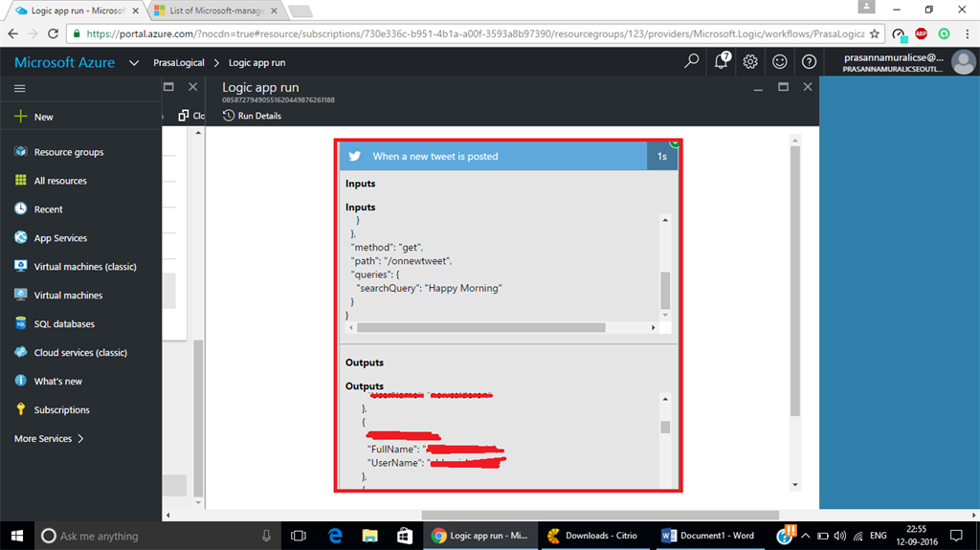Click the browser address bar URL
Image resolution: width=980 pixels, height=550 pixels.
tap(475, 33)
